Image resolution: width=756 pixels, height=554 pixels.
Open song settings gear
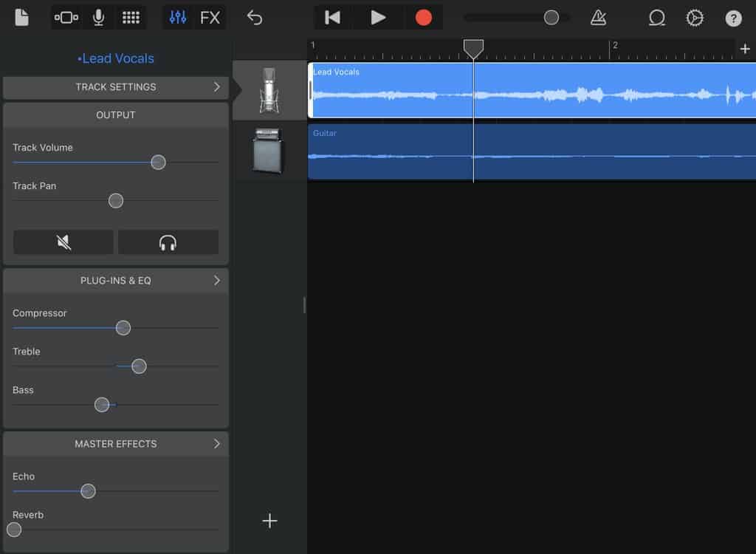point(695,18)
